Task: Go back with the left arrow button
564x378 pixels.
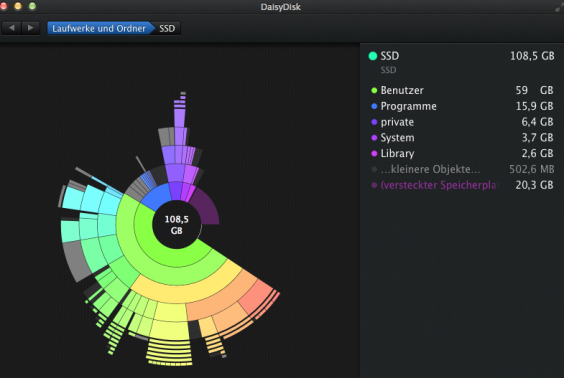Action: coord(12,28)
